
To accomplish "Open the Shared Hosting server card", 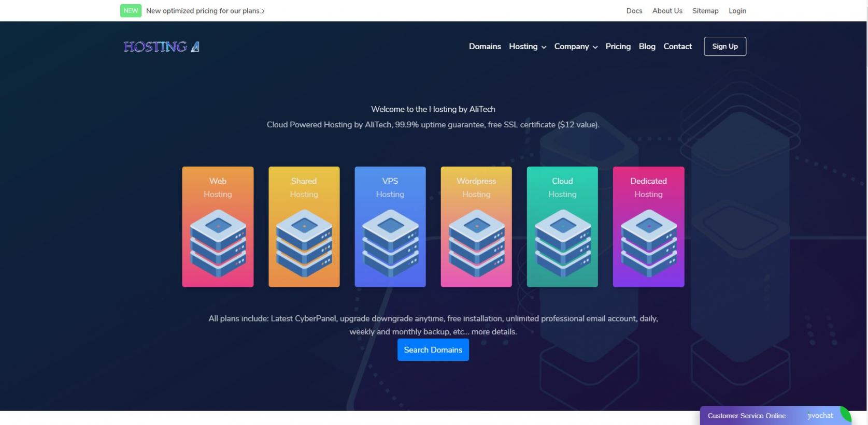I will (304, 227).
